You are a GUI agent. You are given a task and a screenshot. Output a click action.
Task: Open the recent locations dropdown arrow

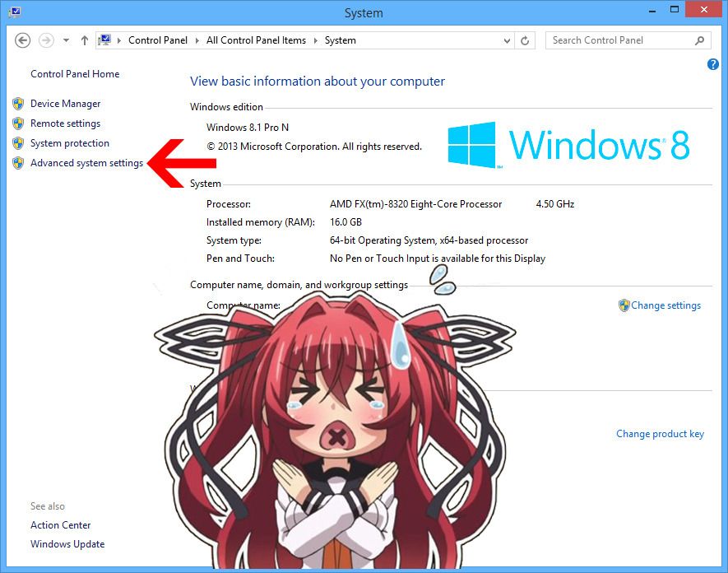pyautogui.click(x=67, y=40)
